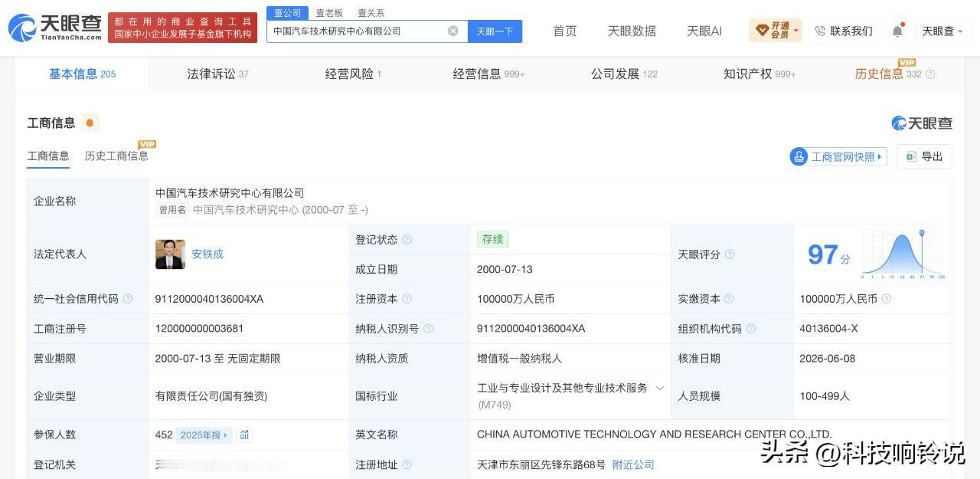Viewport: 980px width, 479px height.
Task: Click registration number 120000000003681
Action: [x=199, y=329]
